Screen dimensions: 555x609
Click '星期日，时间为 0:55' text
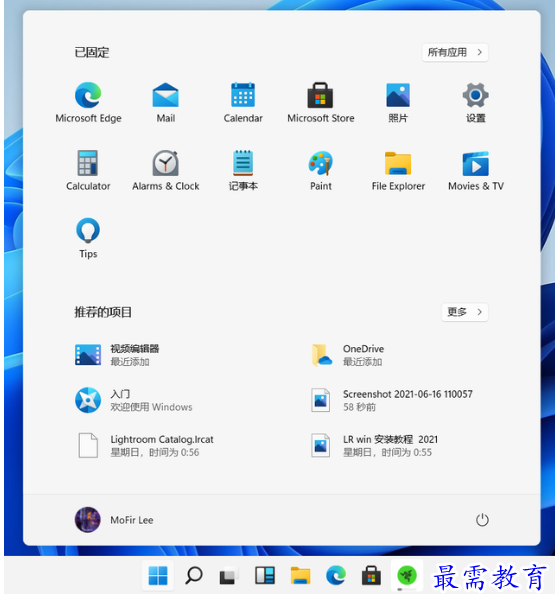click(387, 452)
